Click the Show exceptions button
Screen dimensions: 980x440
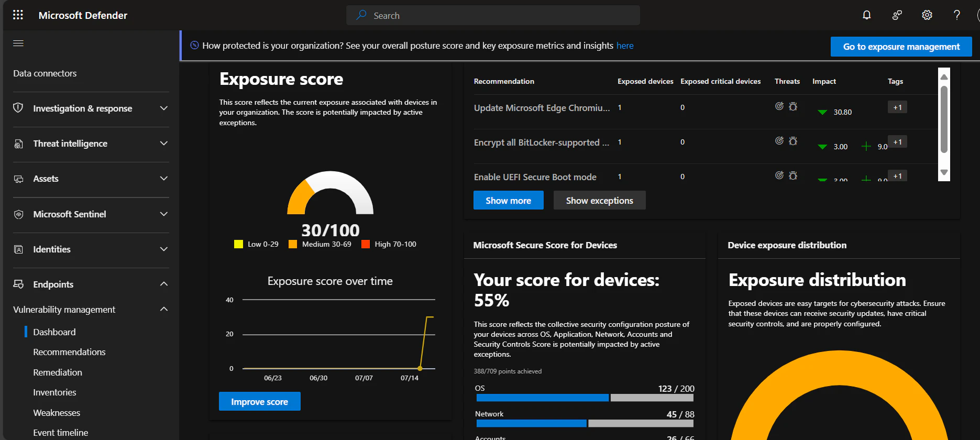(x=599, y=200)
